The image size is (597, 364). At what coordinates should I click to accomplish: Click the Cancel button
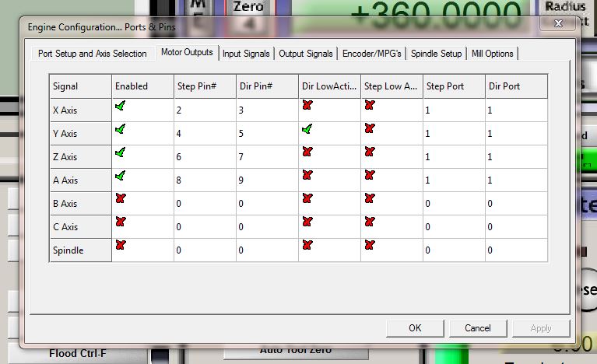(478, 328)
